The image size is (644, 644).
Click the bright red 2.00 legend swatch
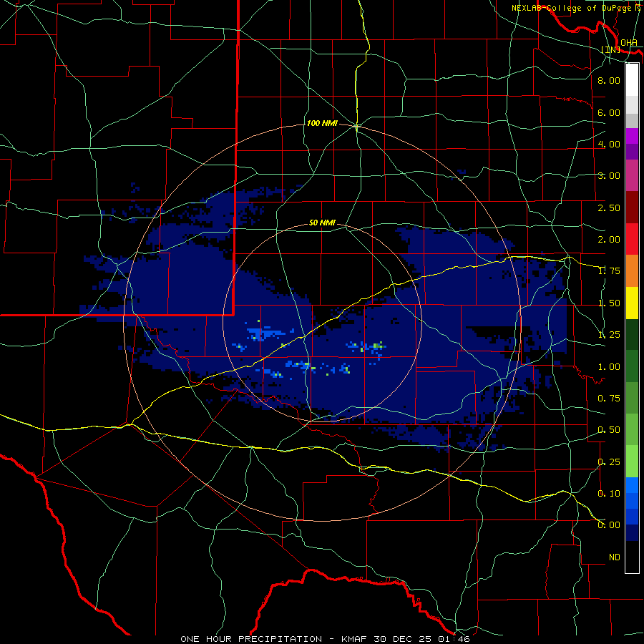tap(632, 239)
